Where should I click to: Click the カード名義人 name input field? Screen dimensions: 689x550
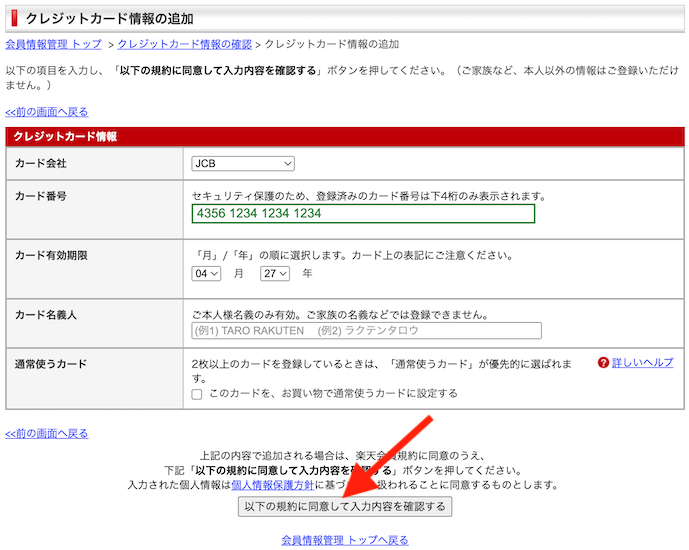366,331
